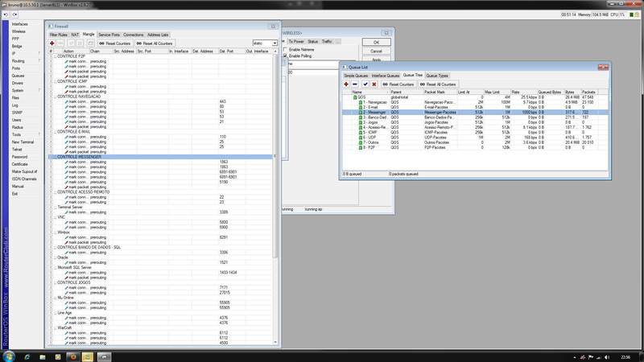Collapse the CONTROLE E-MAIL group

55,132
